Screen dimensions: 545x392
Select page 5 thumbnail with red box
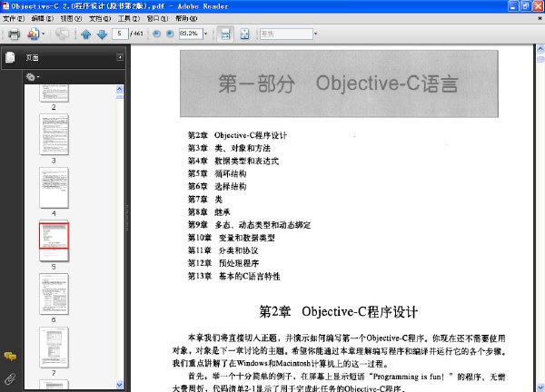tap(54, 241)
